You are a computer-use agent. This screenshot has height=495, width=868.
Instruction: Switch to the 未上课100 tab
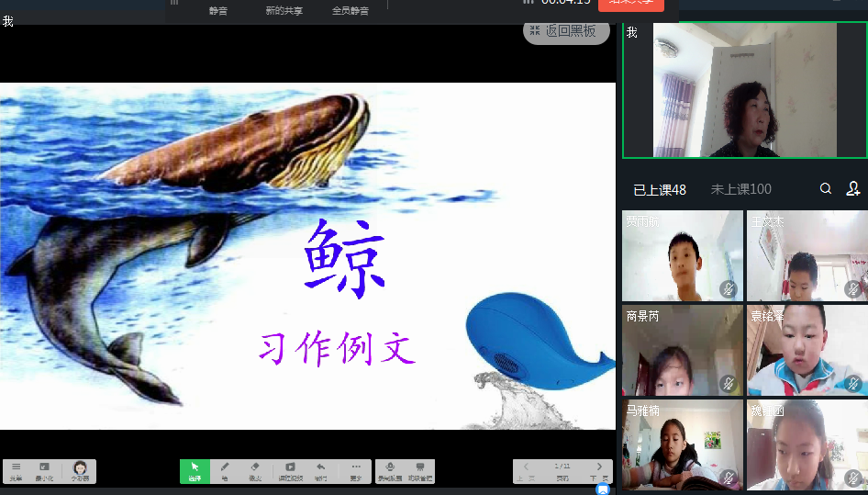pyautogui.click(x=740, y=189)
